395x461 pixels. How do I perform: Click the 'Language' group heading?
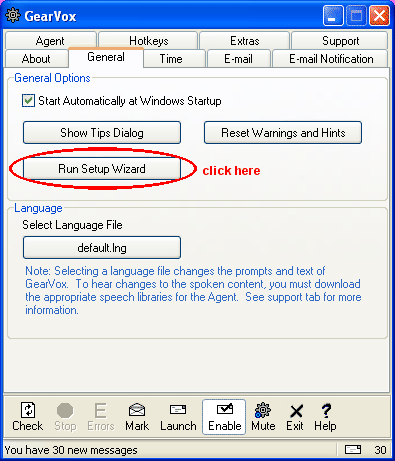[x=38, y=208]
